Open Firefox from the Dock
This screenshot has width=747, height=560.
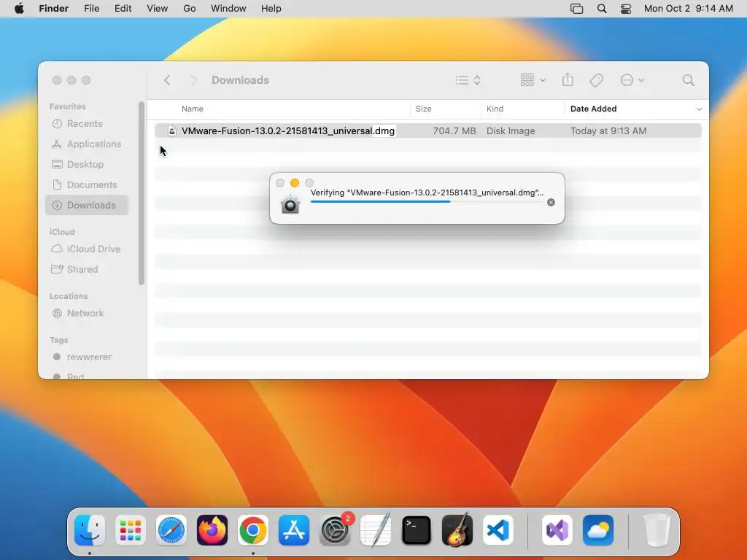point(212,531)
